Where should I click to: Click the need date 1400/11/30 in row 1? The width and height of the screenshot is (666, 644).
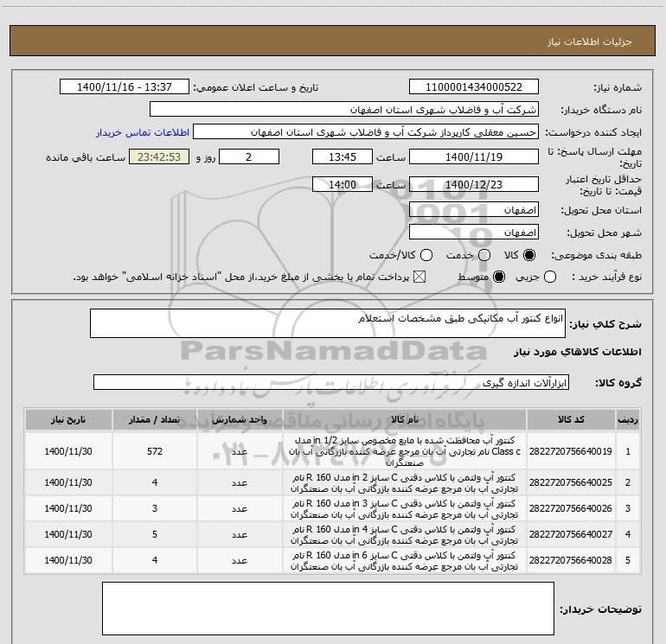pyautogui.click(x=68, y=451)
